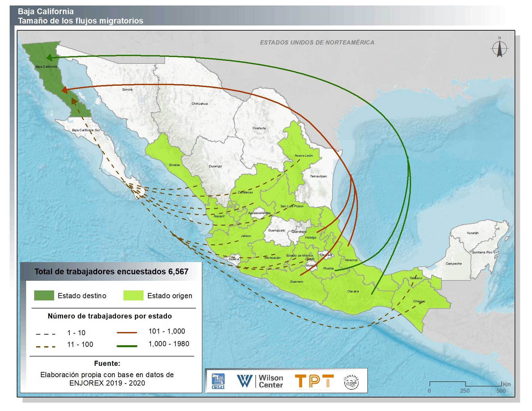Click the brown dashed arrowhead in Baja California
The image size is (532, 411).
74,101
